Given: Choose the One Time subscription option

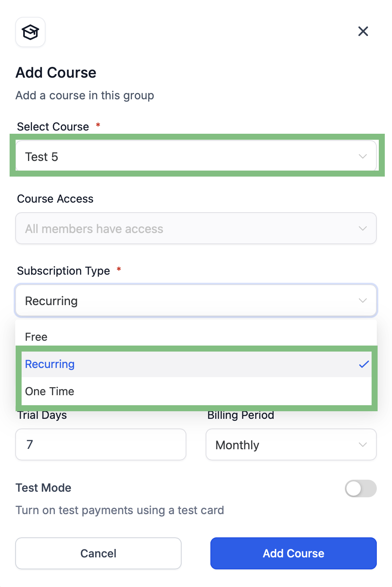Looking at the screenshot, I should coord(196,391).
